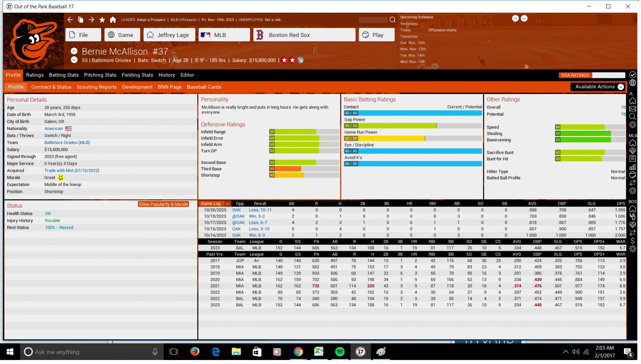Viewport: 641px width, 364px height.
Task: Open the Play menu
Action: coord(376,35)
